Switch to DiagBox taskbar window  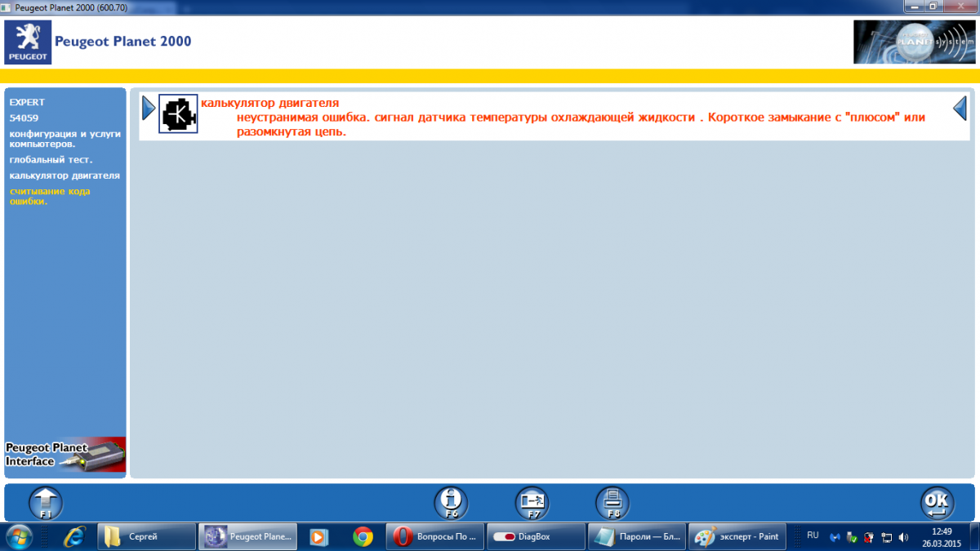(x=535, y=536)
